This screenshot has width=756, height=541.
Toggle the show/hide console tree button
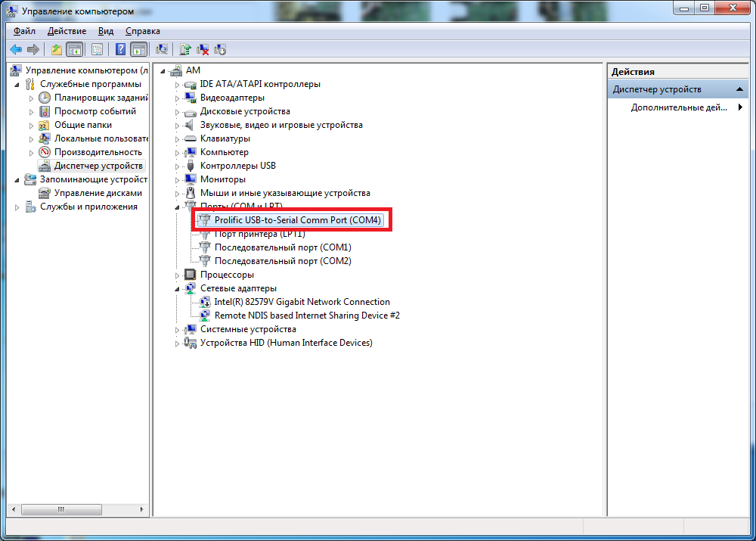pos(74,50)
